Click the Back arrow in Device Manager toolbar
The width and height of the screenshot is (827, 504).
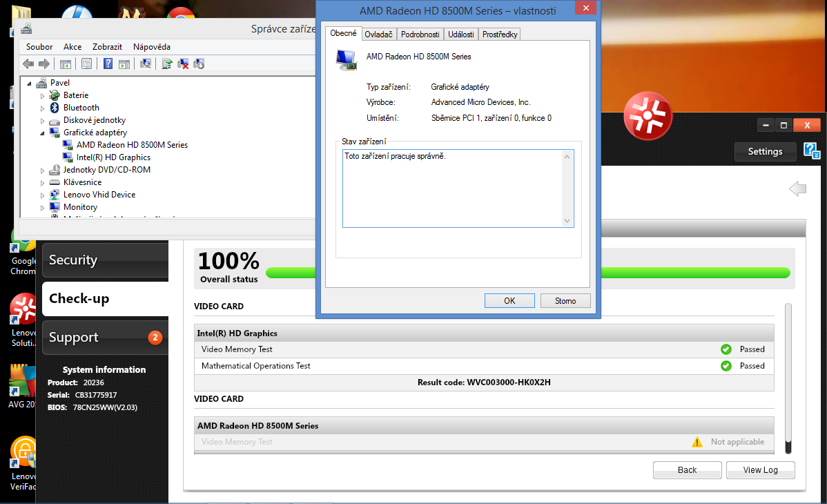pos(28,64)
